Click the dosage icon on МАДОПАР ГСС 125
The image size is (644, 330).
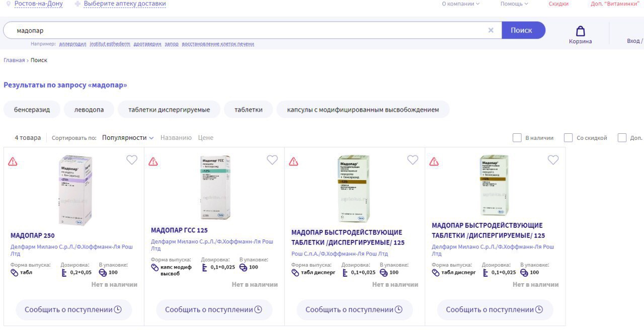pos(204,267)
